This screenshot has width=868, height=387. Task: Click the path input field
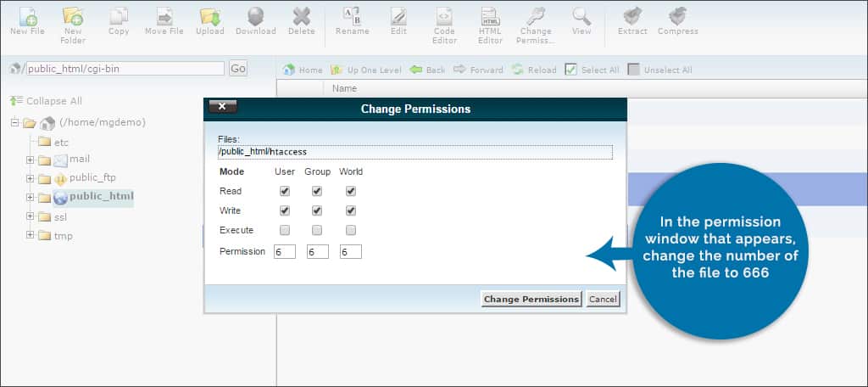(125, 69)
